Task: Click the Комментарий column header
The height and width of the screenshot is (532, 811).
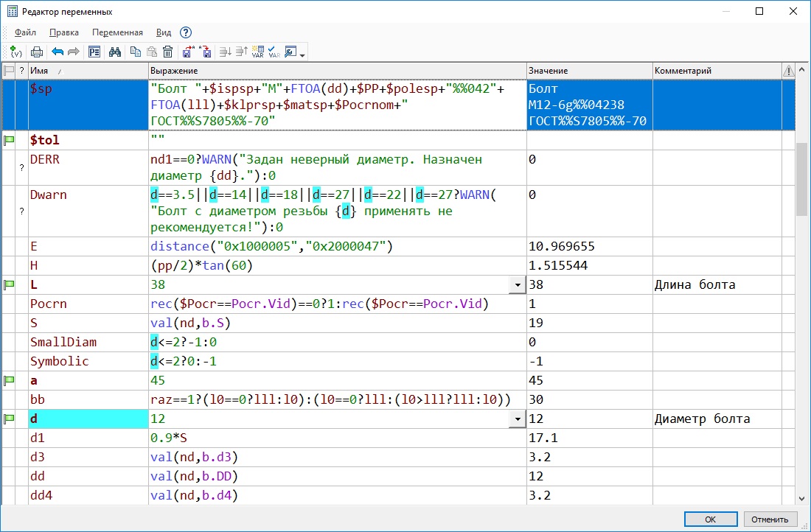Action: [x=717, y=70]
